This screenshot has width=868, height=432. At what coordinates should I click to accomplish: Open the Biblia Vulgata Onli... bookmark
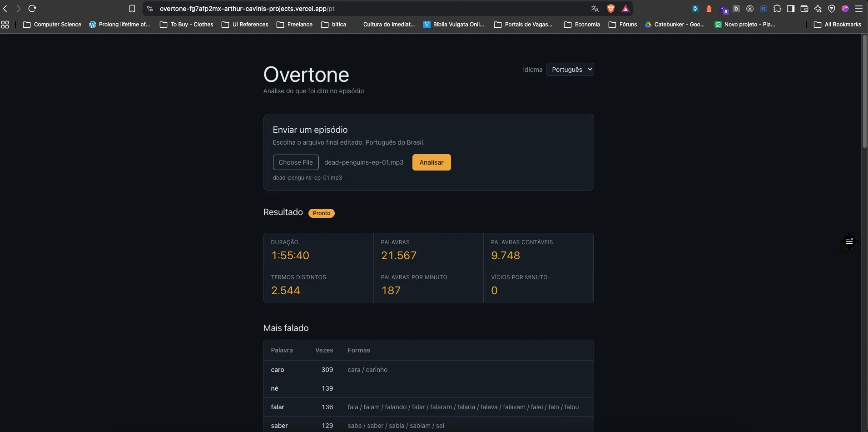tap(454, 25)
